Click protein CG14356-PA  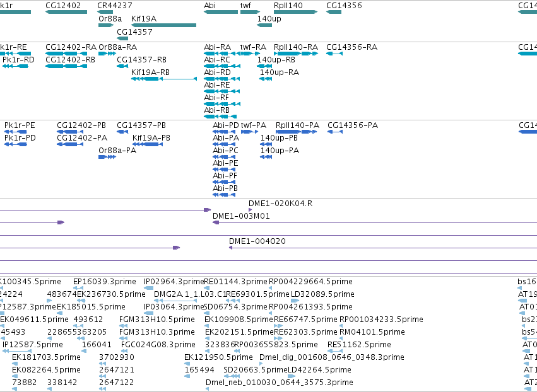pos(335,132)
